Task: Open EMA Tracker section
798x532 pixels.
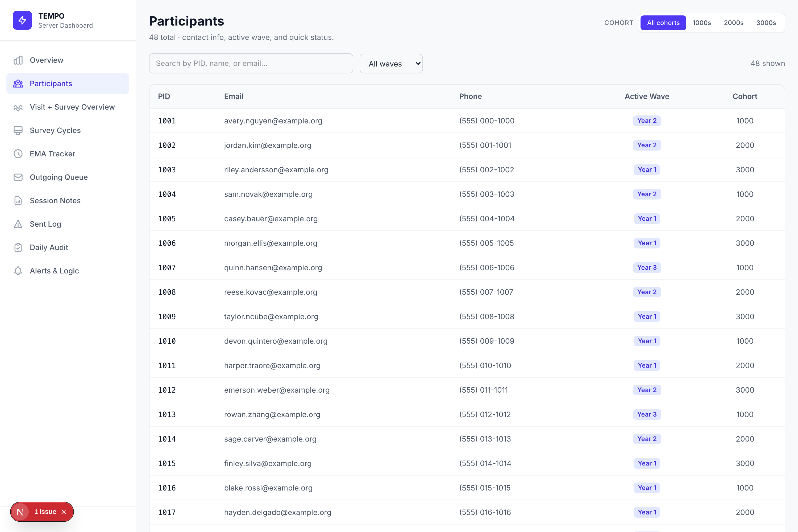Action: click(x=68, y=154)
